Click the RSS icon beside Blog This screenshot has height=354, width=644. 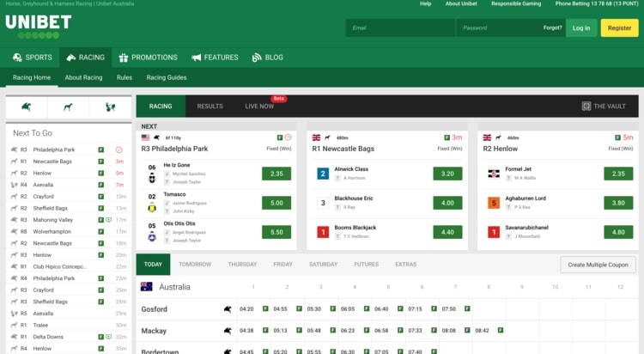click(257, 58)
